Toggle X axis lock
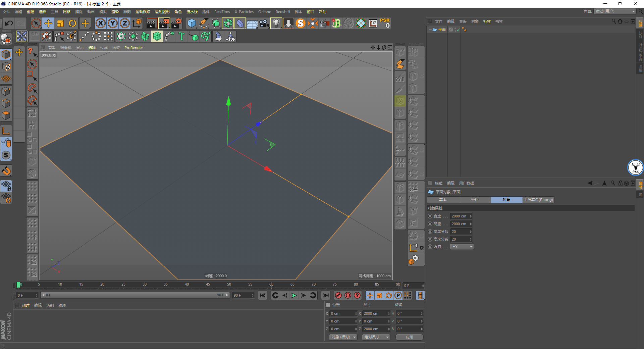644x349 pixels. 101,23
